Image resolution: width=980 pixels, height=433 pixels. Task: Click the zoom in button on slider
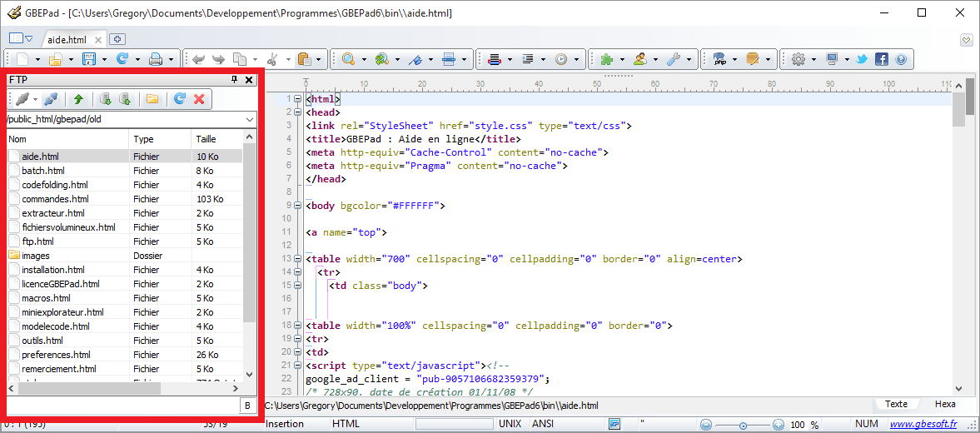[x=779, y=425]
